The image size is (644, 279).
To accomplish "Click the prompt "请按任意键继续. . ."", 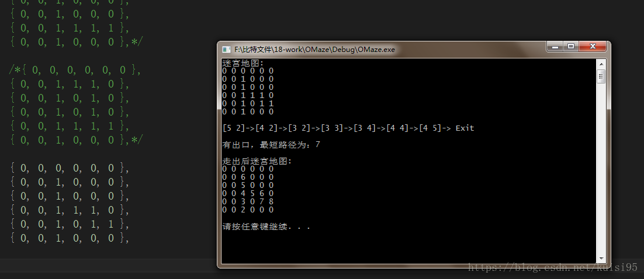I will (x=266, y=226).
